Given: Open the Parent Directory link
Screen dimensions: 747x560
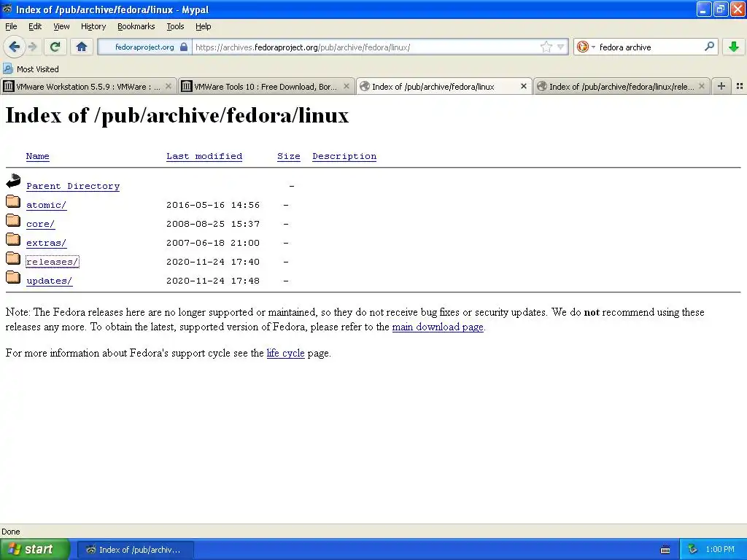Looking at the screenshot, I should pos(73,186).
